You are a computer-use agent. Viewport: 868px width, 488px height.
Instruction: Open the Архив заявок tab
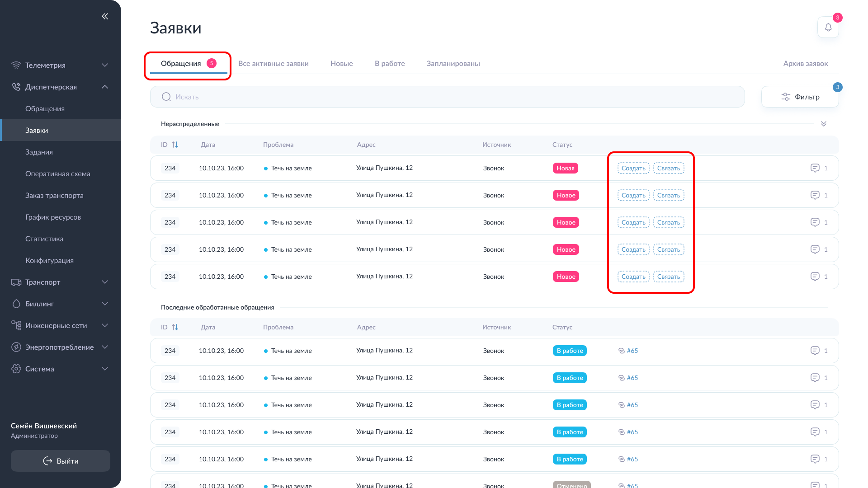pyautogui.click(x=805, y=64)
